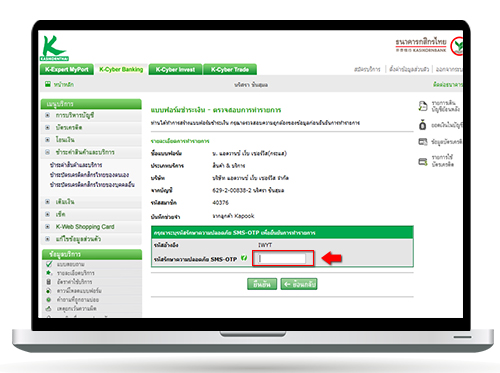Click the หน้าหลัก home link
Viewport: 500px width, 373px height.
pyautogui.click(x=64, y=84)
